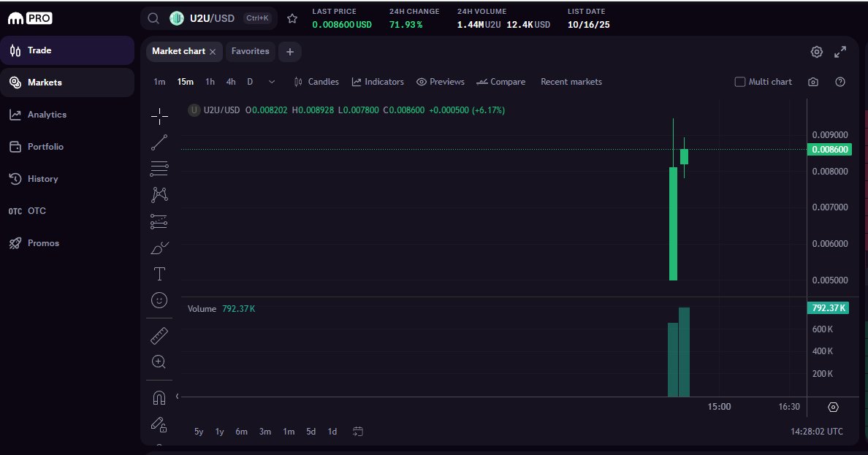Select the Text annotation tool
The image size is (868, 455).
click(159, 274)
